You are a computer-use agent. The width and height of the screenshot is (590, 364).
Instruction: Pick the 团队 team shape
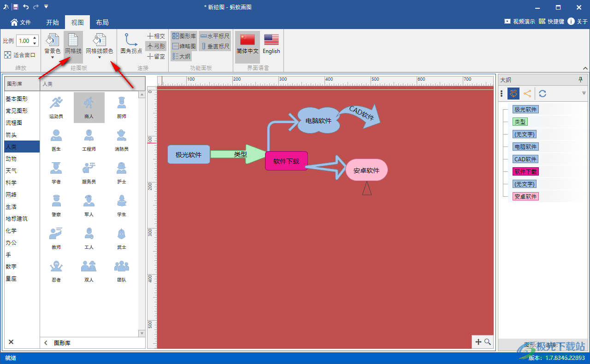(122, 271)
